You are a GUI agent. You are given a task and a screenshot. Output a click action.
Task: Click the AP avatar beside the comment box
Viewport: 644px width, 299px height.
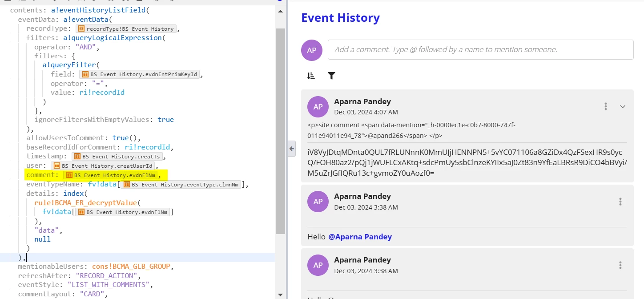coord(312,50)
